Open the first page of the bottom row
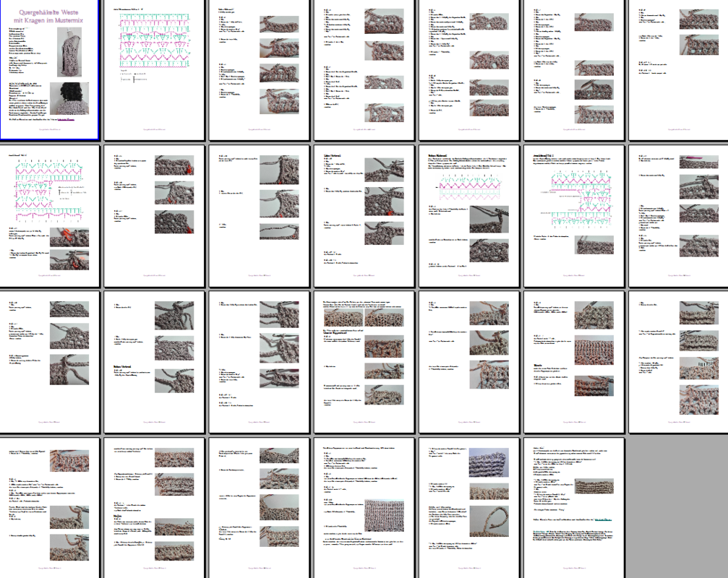Image resolution: width=728 pixels, height=578 pixels. coord(49,506)
